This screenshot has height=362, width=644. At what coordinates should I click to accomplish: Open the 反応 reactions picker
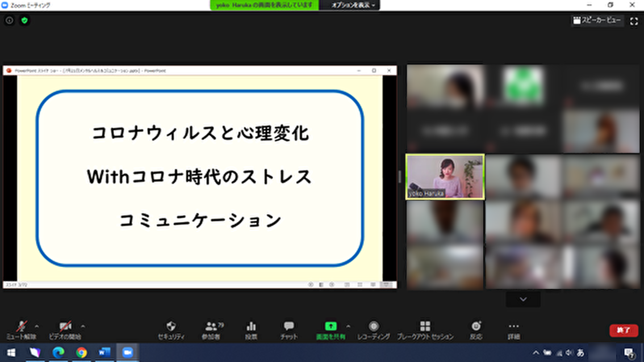pos(476,330)
